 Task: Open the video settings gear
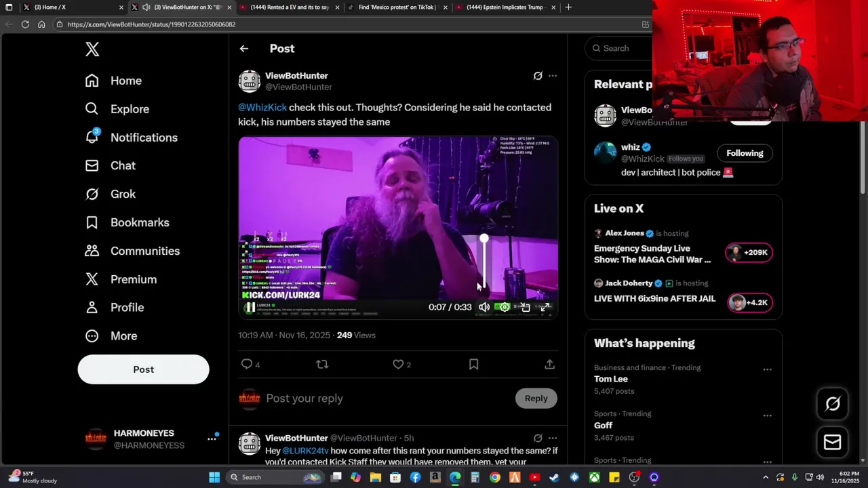[x=505, y=307]
